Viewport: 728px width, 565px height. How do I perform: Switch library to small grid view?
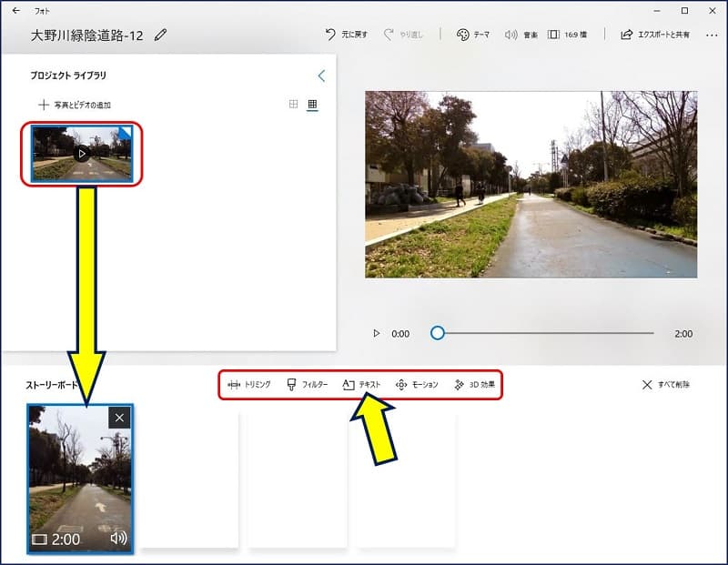point(312,105)
